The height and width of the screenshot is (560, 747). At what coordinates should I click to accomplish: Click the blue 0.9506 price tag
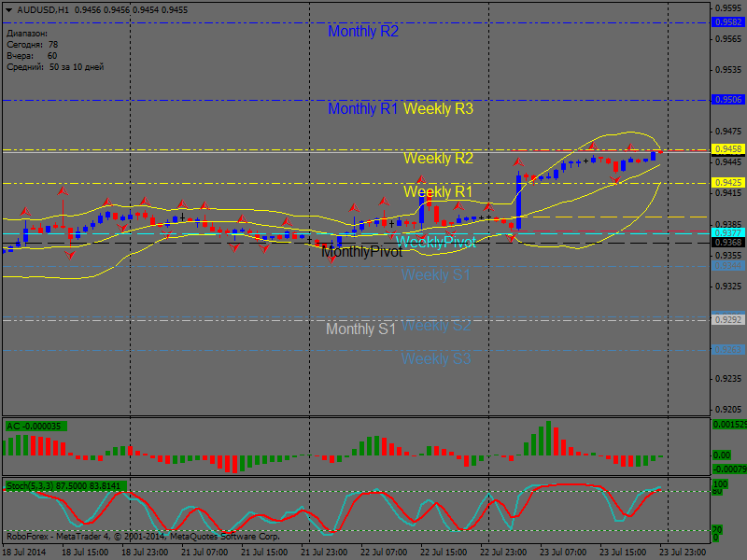[727, 99]
